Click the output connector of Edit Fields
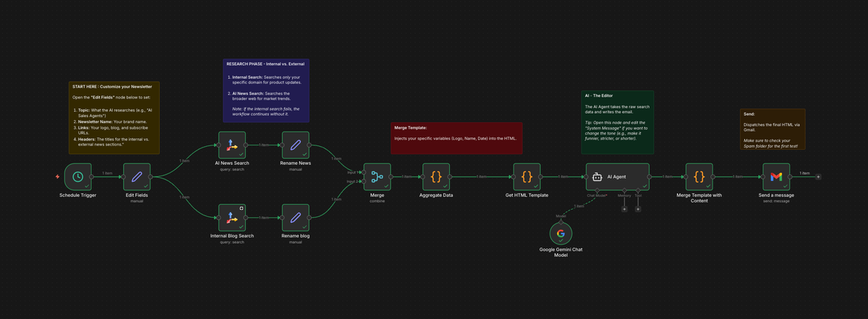Viewport: 868px width, 319px height. (x=150, y=176)
